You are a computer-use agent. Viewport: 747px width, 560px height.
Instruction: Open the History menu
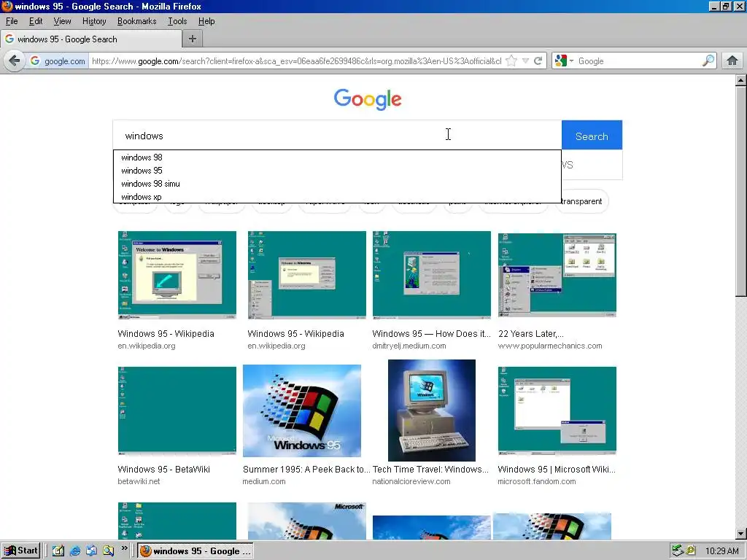pos(94,21)
